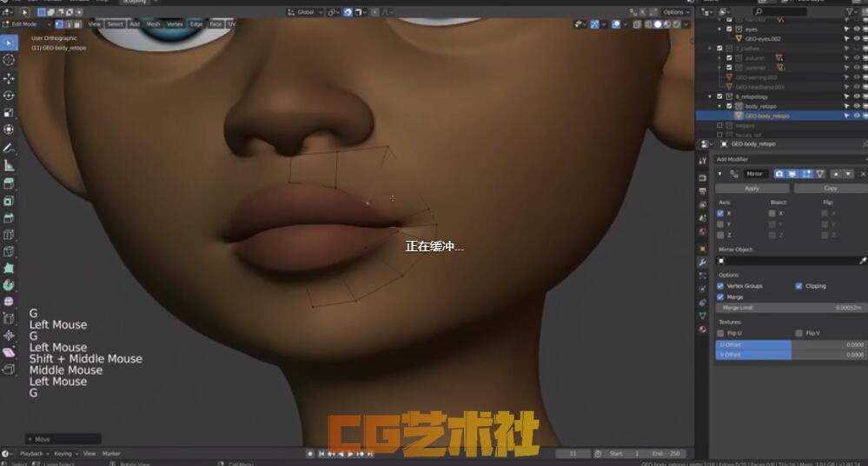Exclude body_retopo collection via its checkbox
This screenshot has width=868, height=466.
click(x=729, y=106)
